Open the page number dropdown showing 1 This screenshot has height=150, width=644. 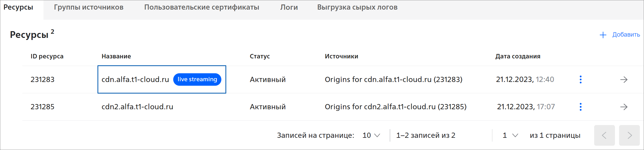point(510,135)
